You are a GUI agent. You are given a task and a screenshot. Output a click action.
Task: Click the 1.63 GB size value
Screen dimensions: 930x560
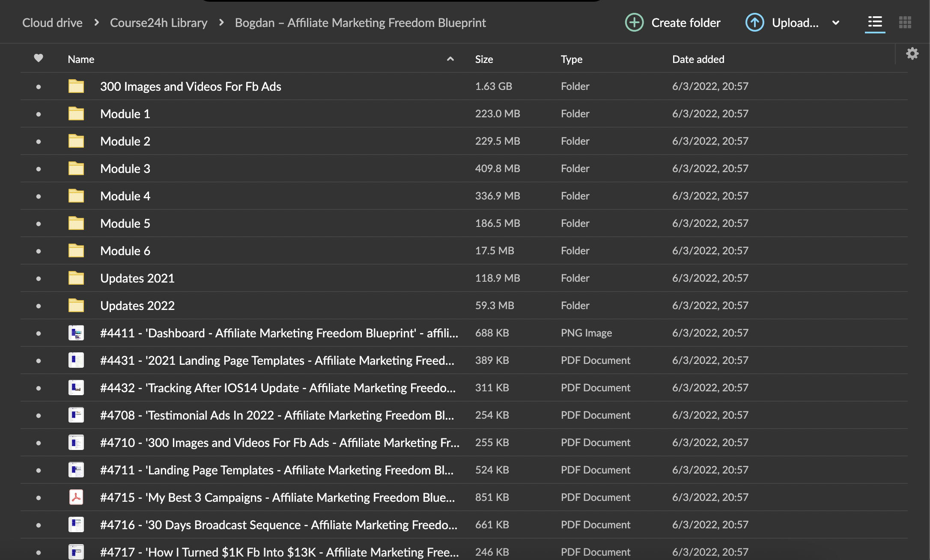click(x=494, y=86)
